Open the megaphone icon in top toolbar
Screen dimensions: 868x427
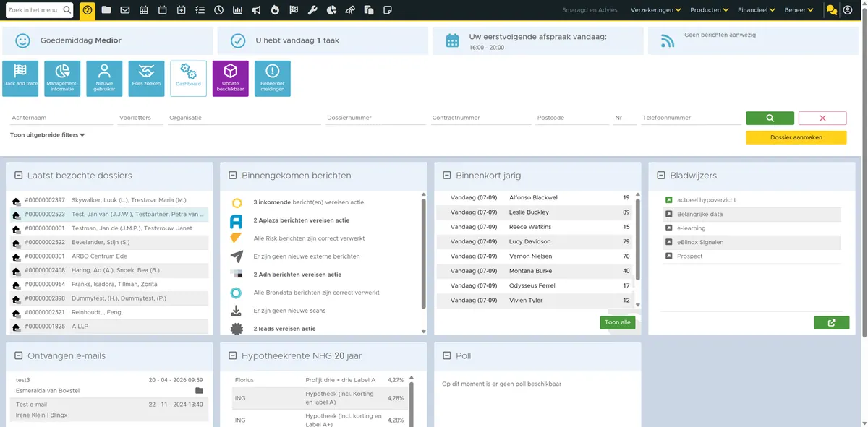(x=256, y=10)
